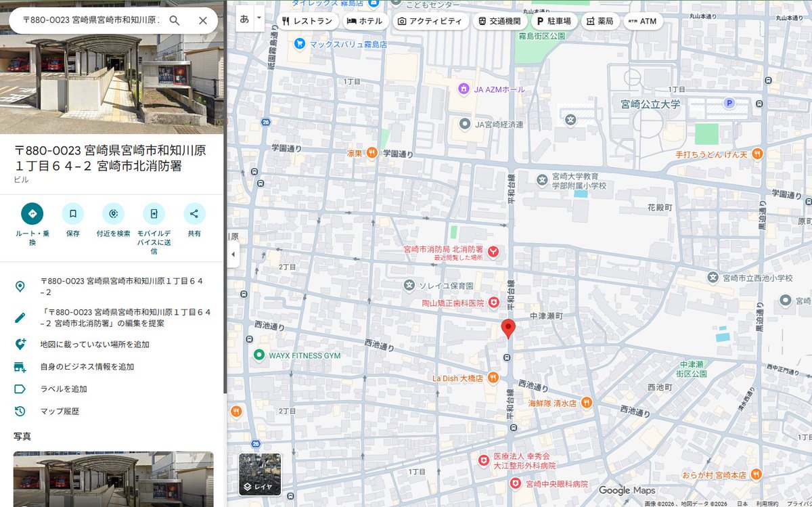Select JA宮崎経済連 marker
This screenshot has width=812, height=507.
[464, 124]
